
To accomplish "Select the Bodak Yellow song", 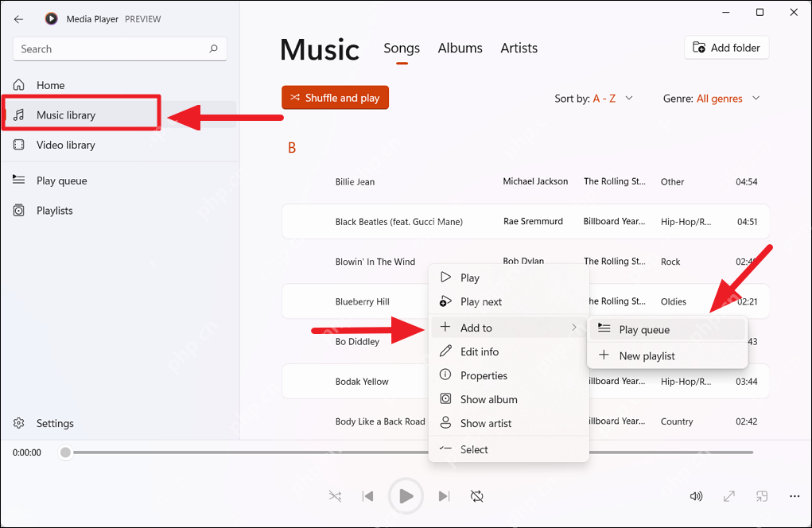I will pyautogui.click(x=362, y=382).
